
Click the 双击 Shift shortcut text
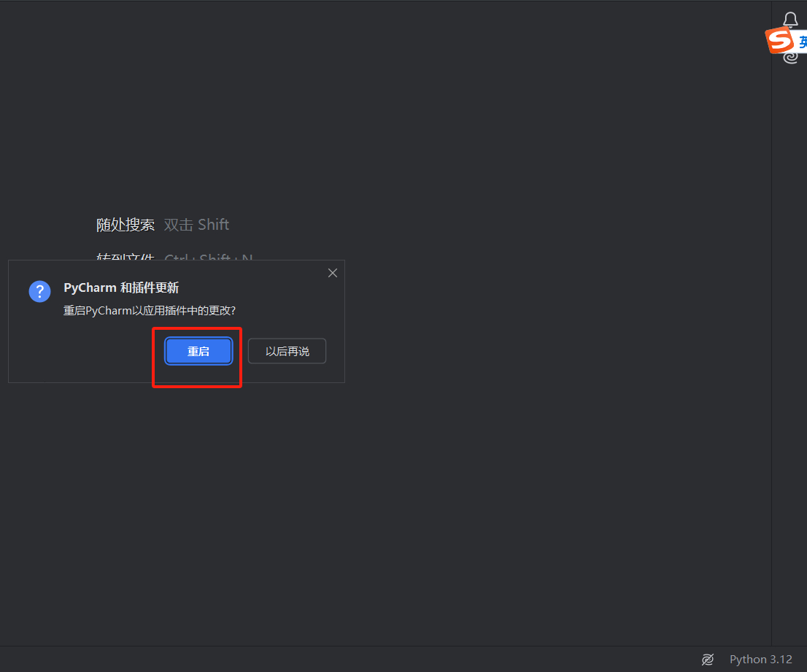point(196,225)
